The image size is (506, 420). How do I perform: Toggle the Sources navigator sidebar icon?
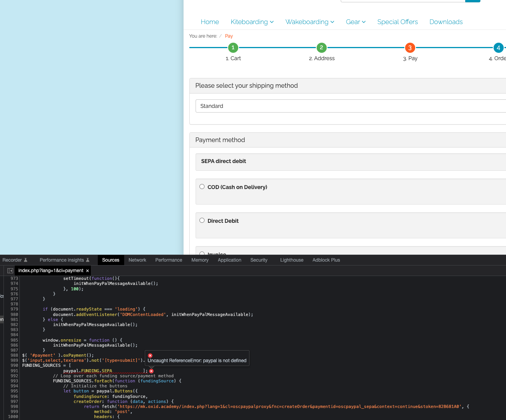point(10,271)
